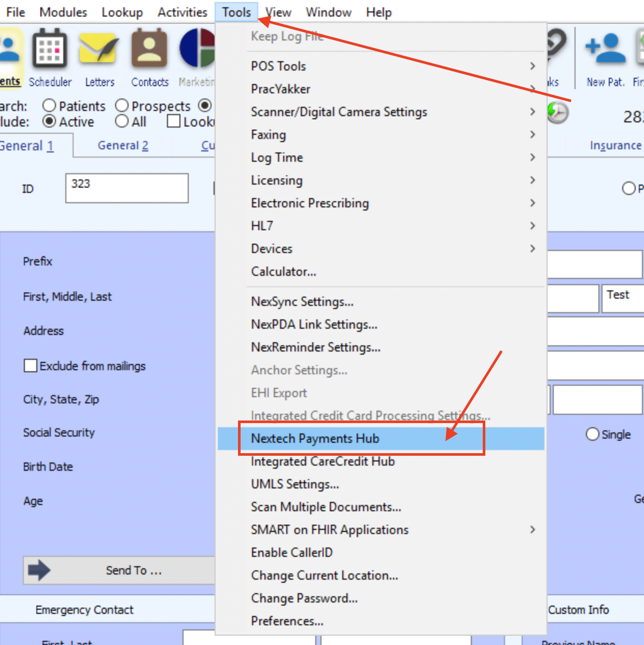Image resolution: width=644 pixels, height=645 pixels.
Task: Select the Active include radio button
Action: pyautogui.click(x=49, y=121)
